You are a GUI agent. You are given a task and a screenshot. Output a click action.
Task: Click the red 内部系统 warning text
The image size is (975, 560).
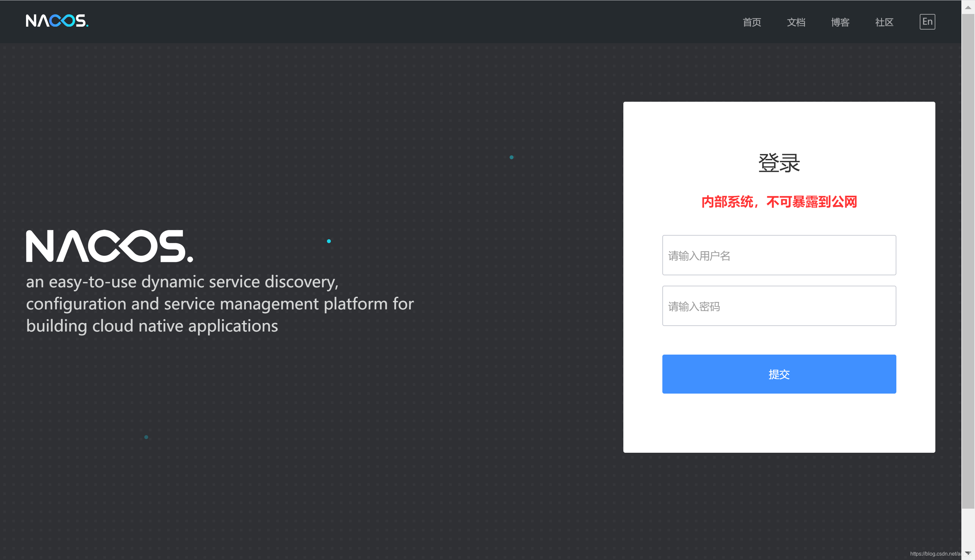(x=779, y=202)
